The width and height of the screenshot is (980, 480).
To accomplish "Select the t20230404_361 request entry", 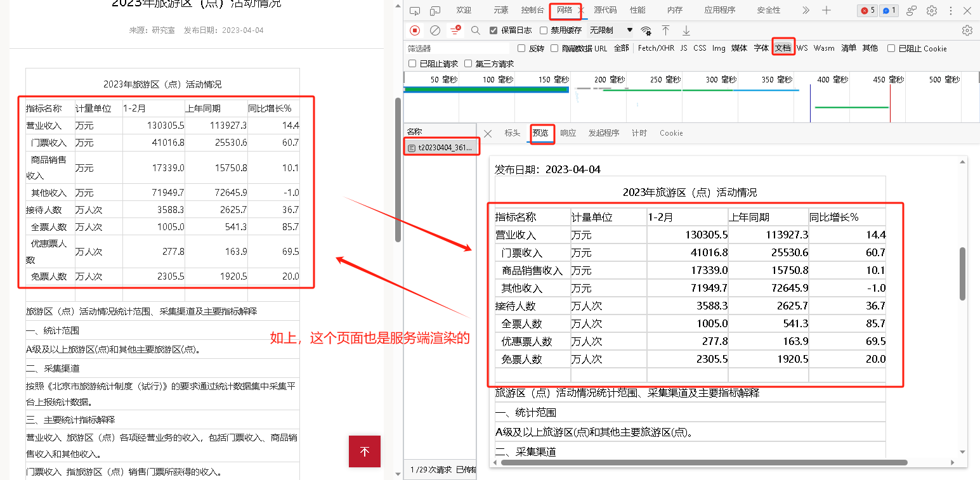I will click(442, 146).
